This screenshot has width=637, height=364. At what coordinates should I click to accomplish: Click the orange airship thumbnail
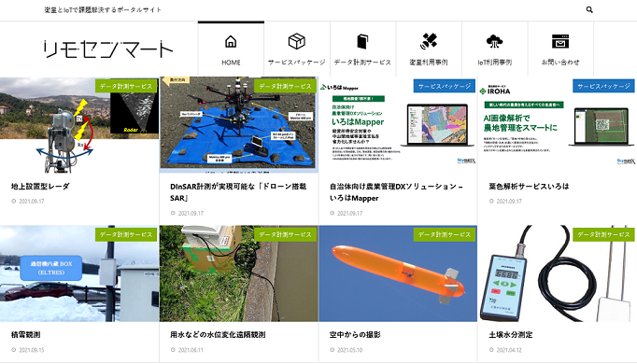[398, 273]
